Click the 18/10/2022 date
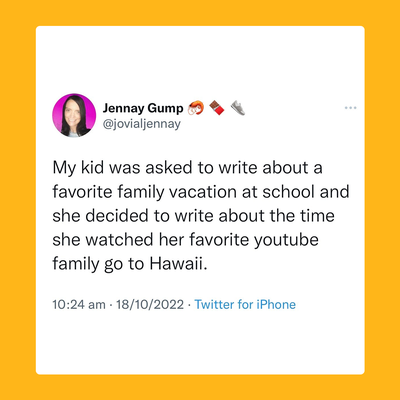Image resolution: width=400 pixels, height=400 pixels. [150, 304]
